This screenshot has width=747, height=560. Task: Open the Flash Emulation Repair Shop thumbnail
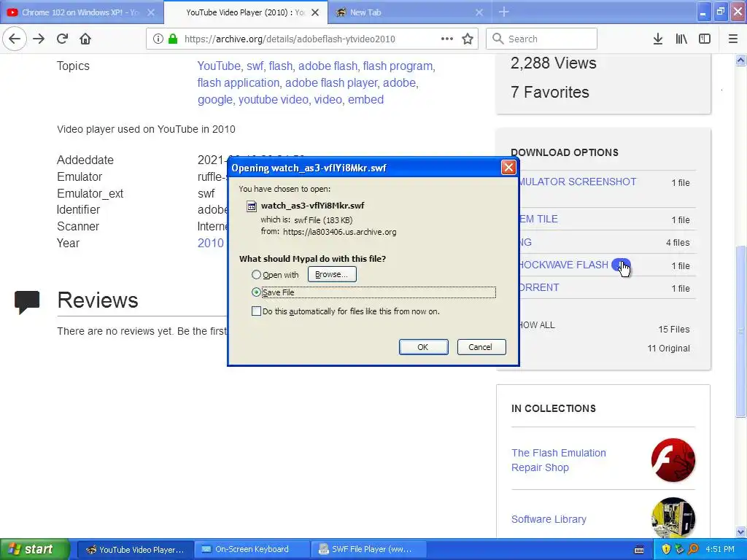click(673, 460)
